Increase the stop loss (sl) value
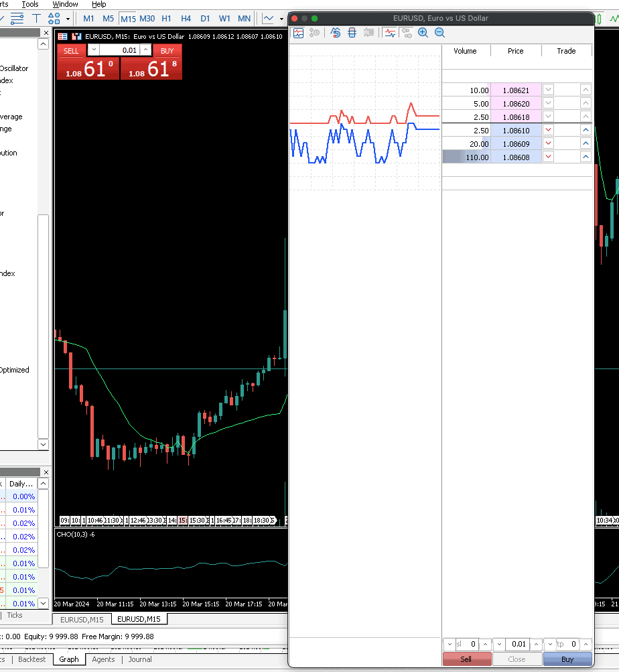The height and width of the screenshot is (672, 619). [x=485, y=644]
